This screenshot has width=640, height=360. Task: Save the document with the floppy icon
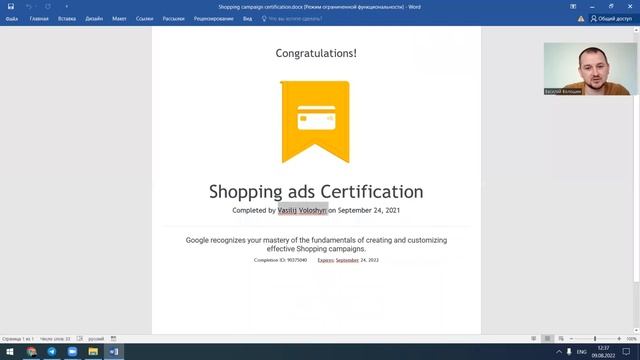coord(11,7)
